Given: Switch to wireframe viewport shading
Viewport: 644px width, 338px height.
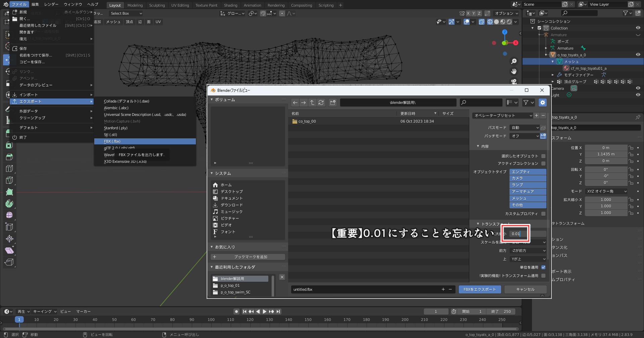Looking at the screenshot, I should (490, 22).
